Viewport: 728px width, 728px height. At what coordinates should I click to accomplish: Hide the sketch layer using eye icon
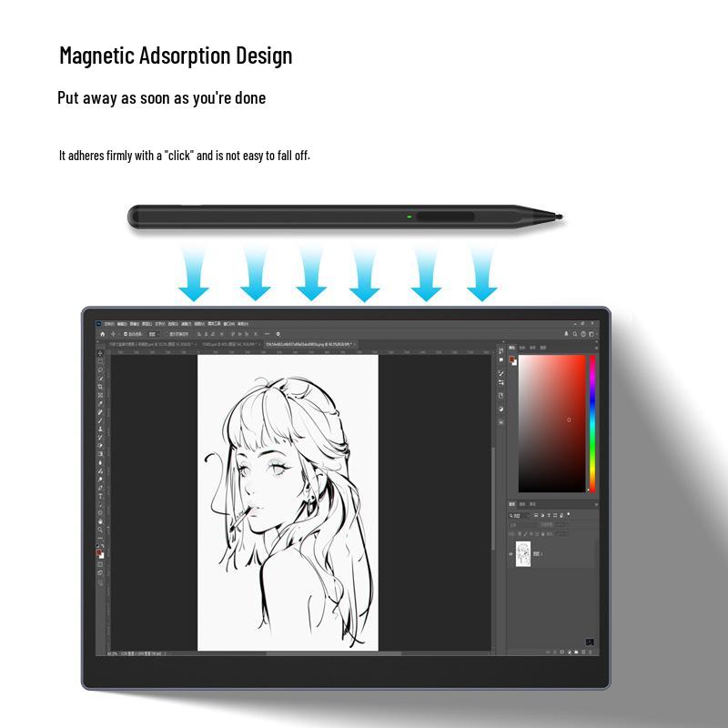511,553
